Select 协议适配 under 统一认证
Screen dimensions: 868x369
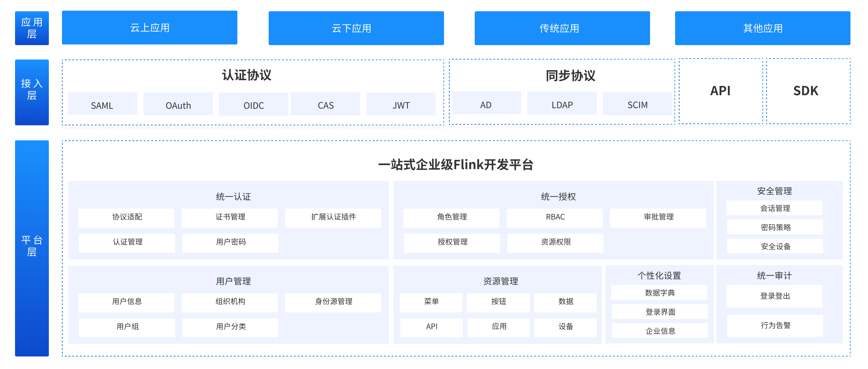pos(127,218)
